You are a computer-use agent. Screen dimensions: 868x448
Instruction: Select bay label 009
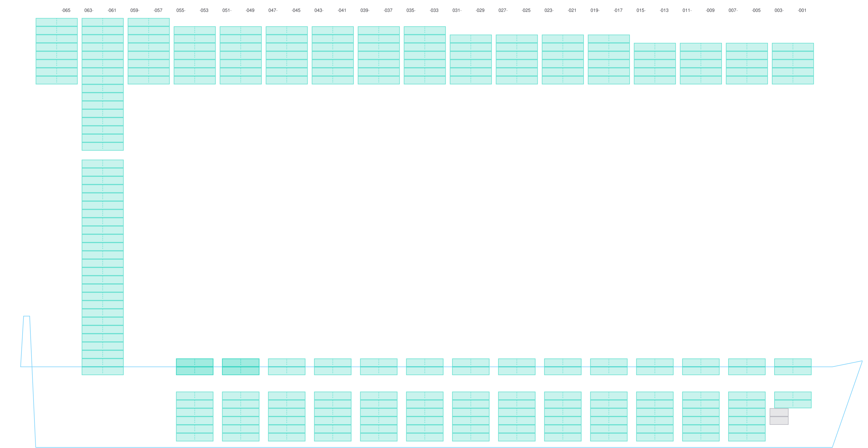(710, 10)
